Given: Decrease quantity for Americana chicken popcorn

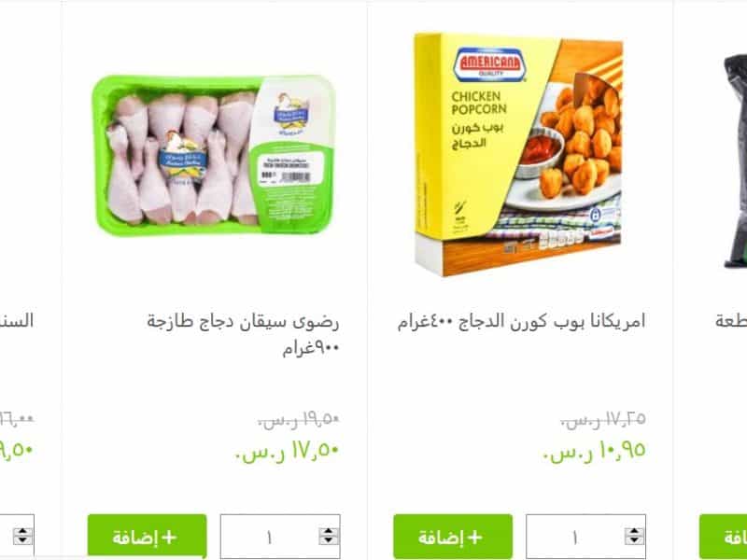Looking at the screenshot, I should 634,541.
